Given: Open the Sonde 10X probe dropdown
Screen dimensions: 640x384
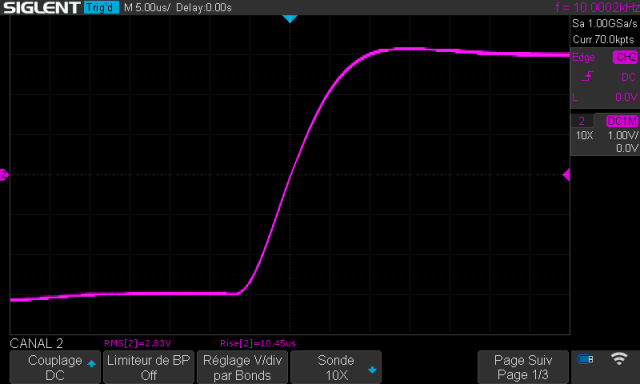Looking at the screenshot, I should click(336, 367).
